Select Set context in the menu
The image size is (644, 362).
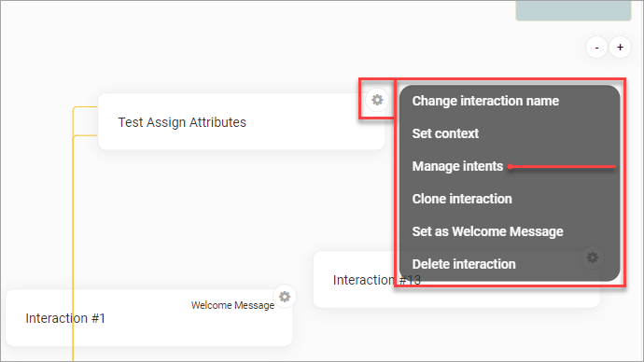445,133
